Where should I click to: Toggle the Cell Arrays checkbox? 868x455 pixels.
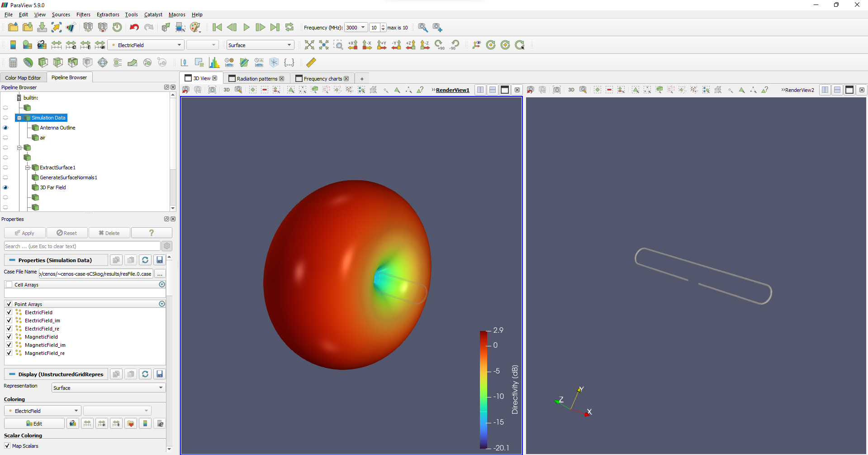[9, 285]
